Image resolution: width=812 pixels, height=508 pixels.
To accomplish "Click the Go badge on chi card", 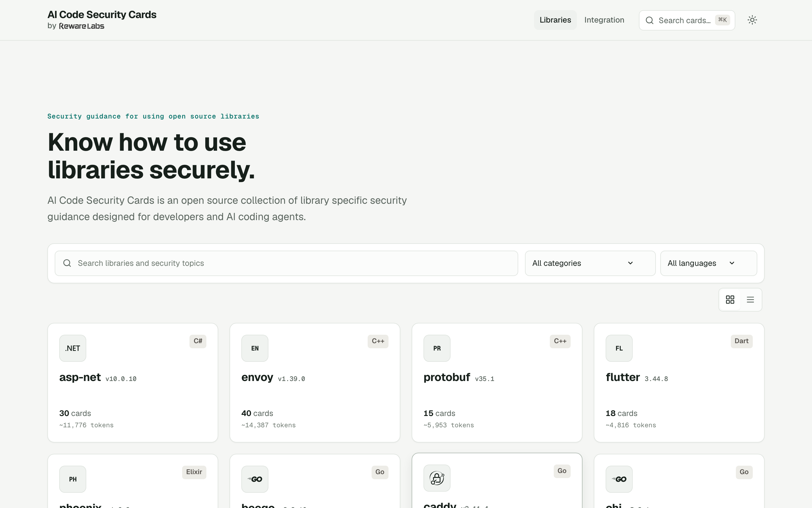I will tap(744, 472).
